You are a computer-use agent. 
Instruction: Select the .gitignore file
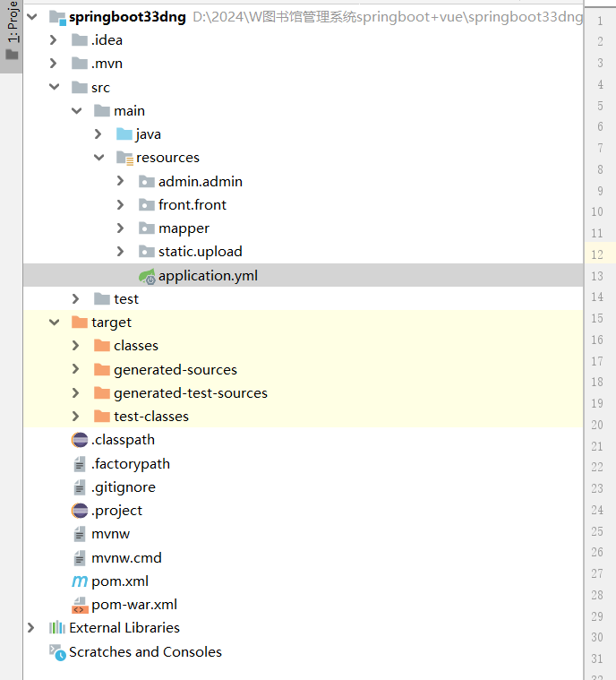(123, 487)
